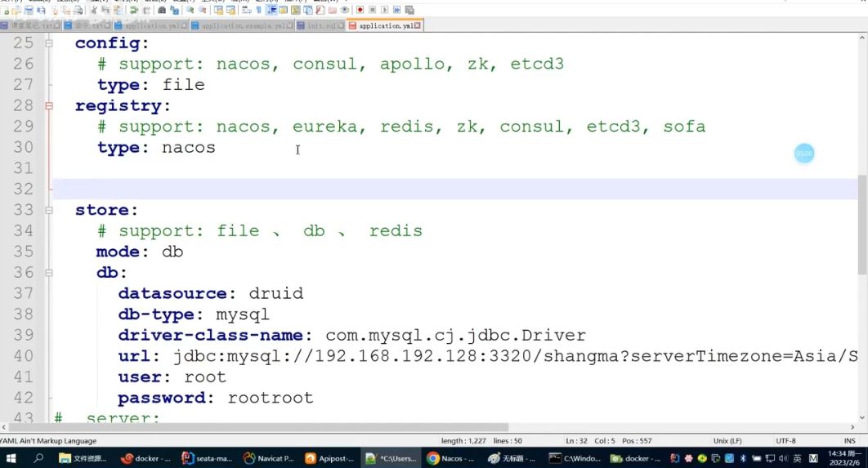Switch to Apipost in taskbar
Image resolution: width=868 pixels, height=468 pixels.
[x=329, y=458]
